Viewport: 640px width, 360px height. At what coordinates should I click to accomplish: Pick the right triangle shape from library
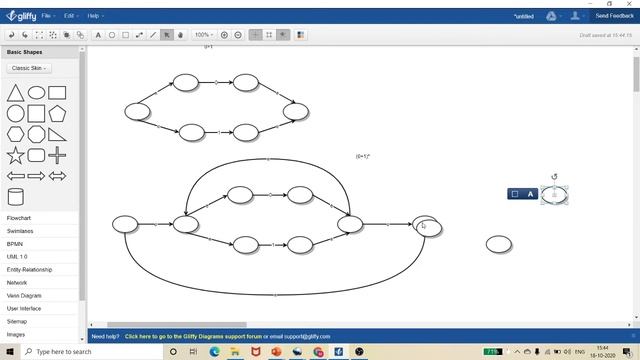(x=57, y=135)
